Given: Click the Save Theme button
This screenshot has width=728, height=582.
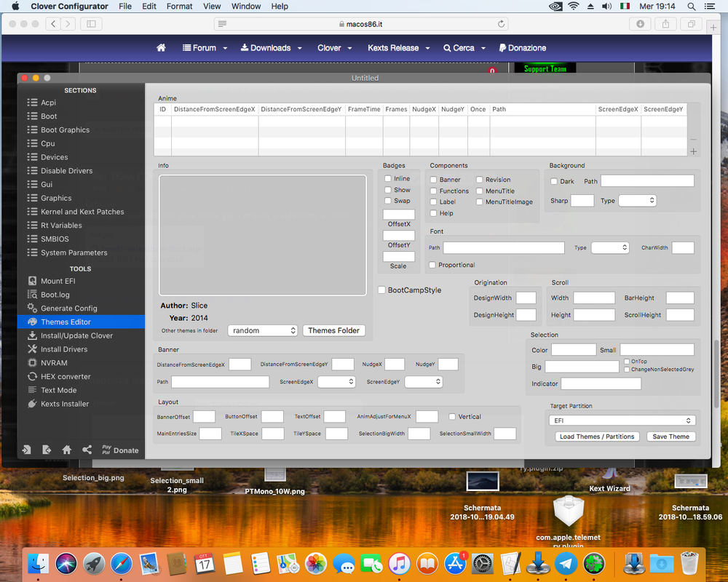Looking at the screenshot, I should tap(671, 436).
